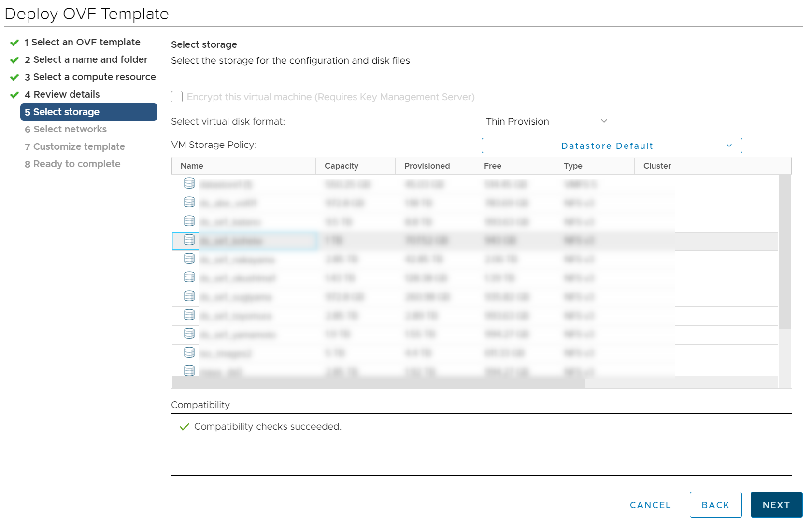The height and width of the screenshot is (525, 812).
Task: Click the datastore icon in the last visible row
Action: (188, 370)
